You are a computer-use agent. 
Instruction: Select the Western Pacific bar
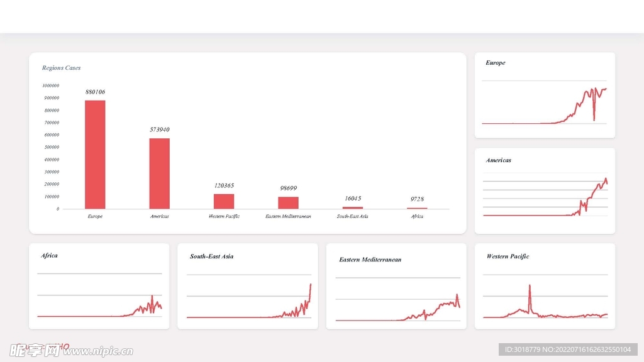223,202
